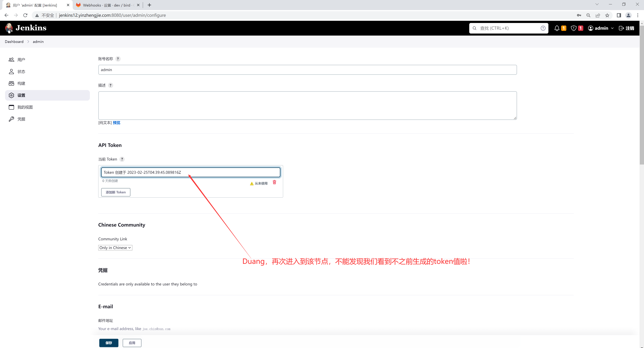Reload the page with browser refresh
This screenshot has height=348, width=644.
tap(25, 15)
